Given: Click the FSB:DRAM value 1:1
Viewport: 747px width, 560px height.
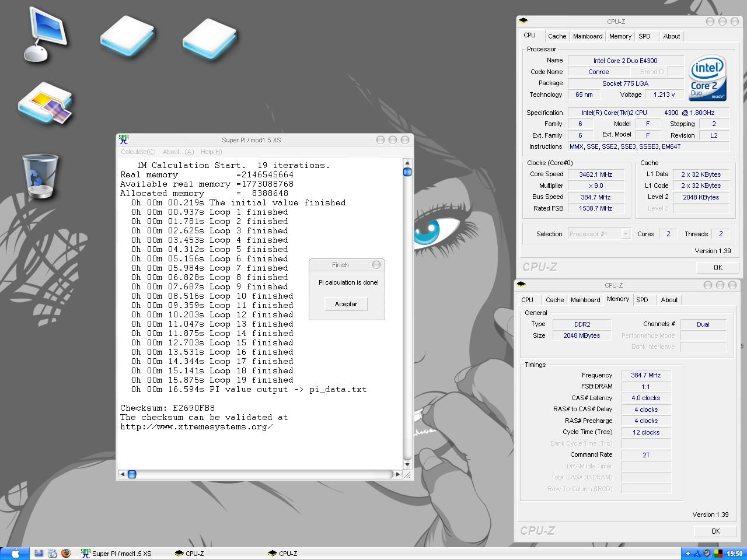Looking at the screenshot, I should pos(646,387).
